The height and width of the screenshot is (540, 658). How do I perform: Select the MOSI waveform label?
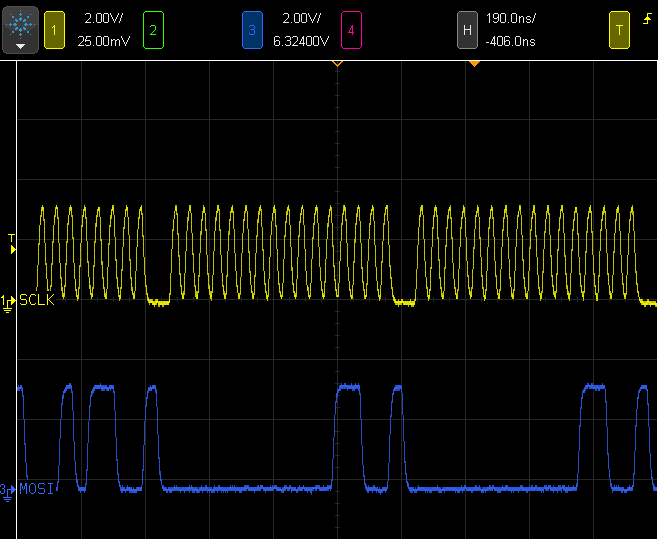(36, 488)
